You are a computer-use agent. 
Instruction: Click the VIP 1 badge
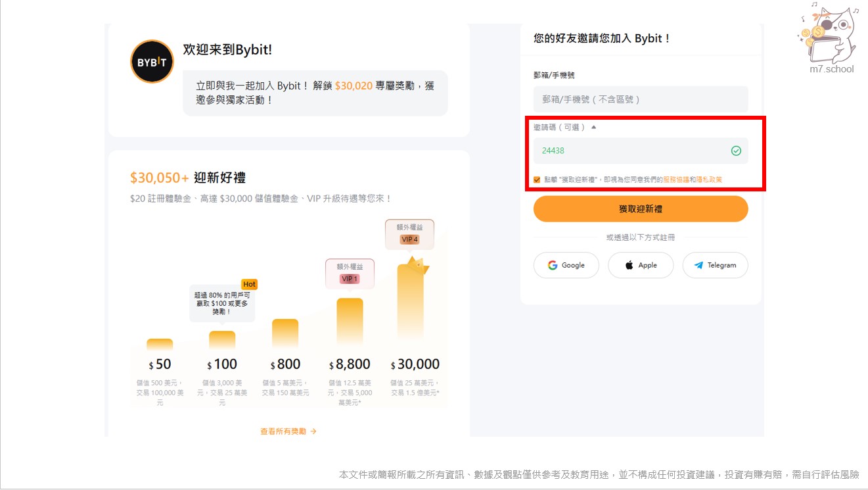point(350,279)
